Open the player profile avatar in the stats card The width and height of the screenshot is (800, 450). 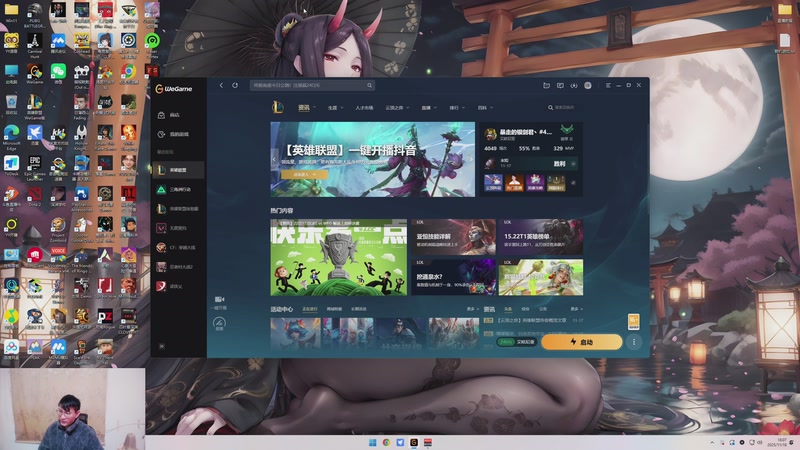(490, 134)
